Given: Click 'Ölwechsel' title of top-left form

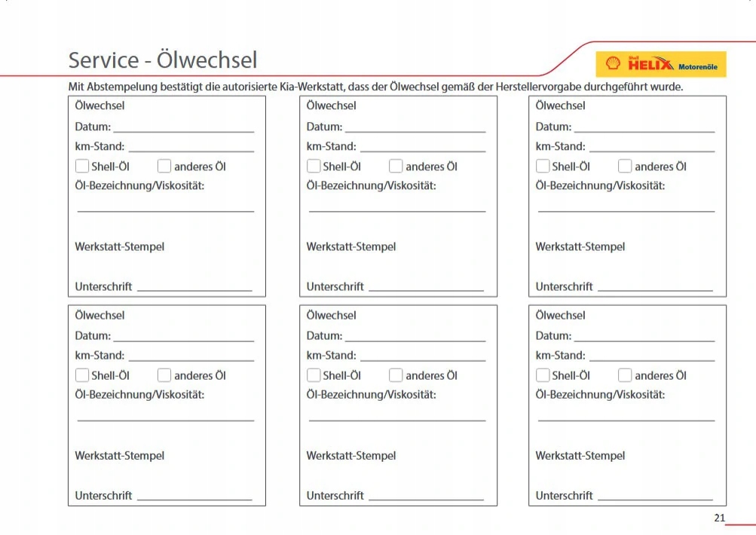Looking at the screenshot, I should tap(99, 105).
